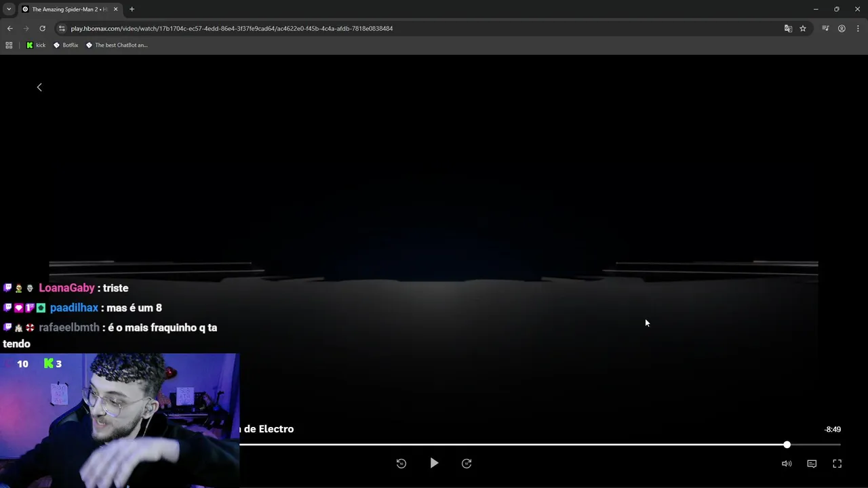Click the rafaeelbmth chat username
Screen dimensions: 868x488
pyautogui.click(x=69, y=327)
